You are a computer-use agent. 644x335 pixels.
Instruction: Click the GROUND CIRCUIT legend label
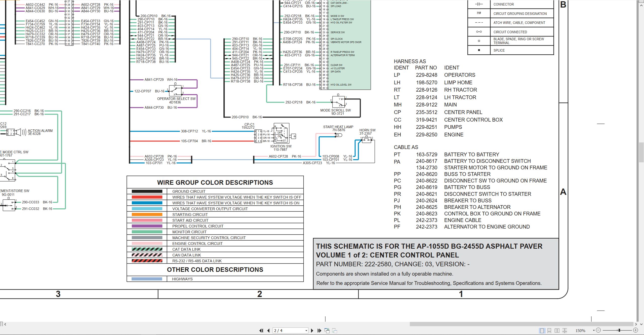189,191
